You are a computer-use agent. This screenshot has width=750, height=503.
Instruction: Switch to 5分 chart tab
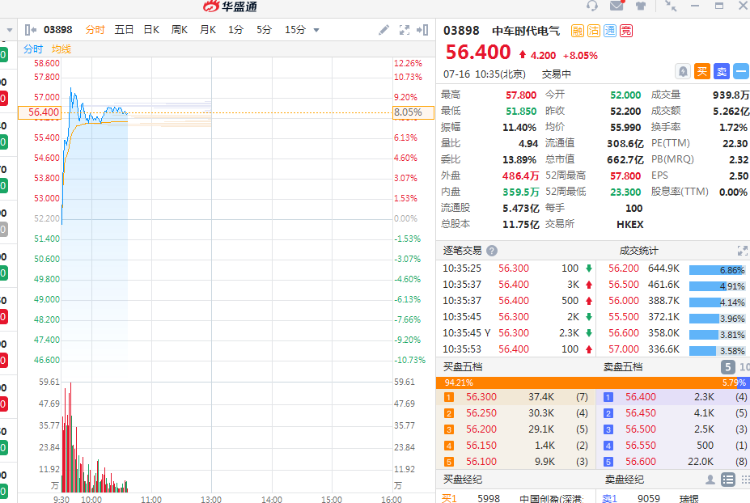pyautogui.click(x=264, y=30)
